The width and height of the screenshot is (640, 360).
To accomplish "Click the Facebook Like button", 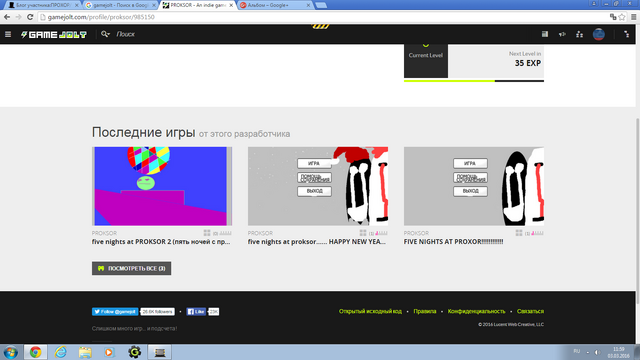I will (196, 312).
